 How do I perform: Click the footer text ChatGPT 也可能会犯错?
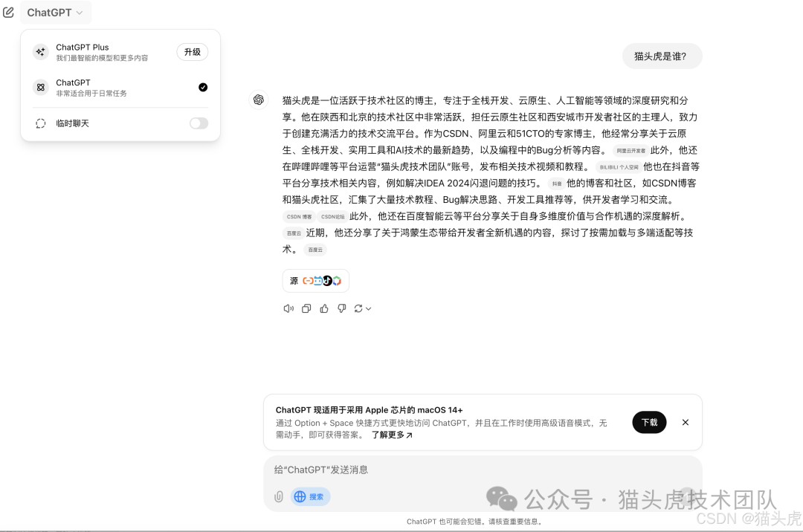(x=445, y=522)
